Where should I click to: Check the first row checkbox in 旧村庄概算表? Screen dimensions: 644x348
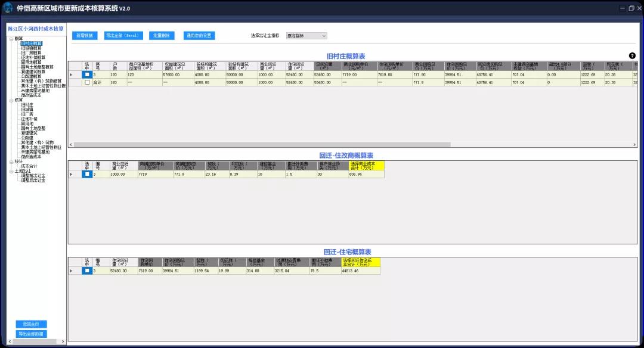(x=87, y=74)
